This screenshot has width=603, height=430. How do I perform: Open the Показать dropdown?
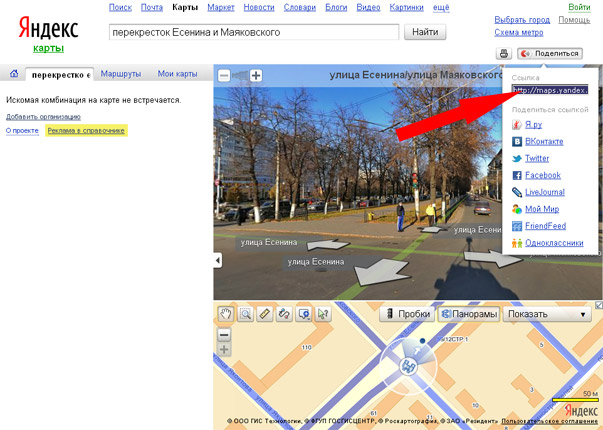pyautogui.click(x=547, y=314)
